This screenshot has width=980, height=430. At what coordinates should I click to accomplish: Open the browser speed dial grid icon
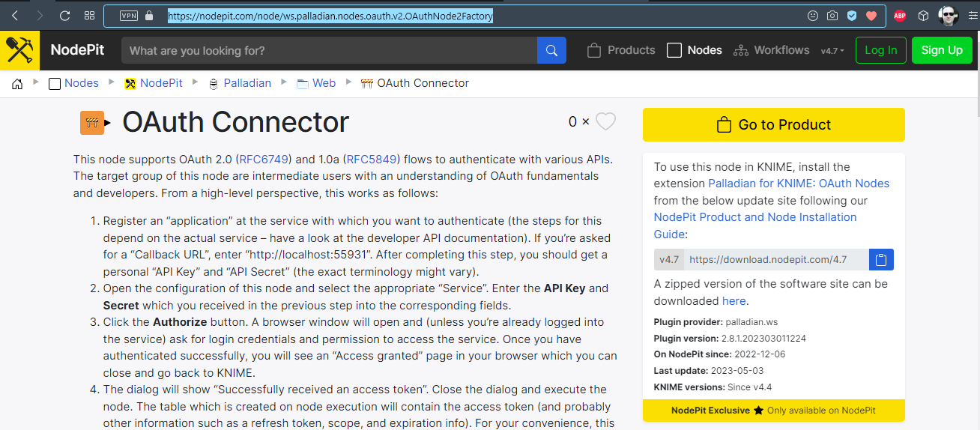tap(89, 15)
